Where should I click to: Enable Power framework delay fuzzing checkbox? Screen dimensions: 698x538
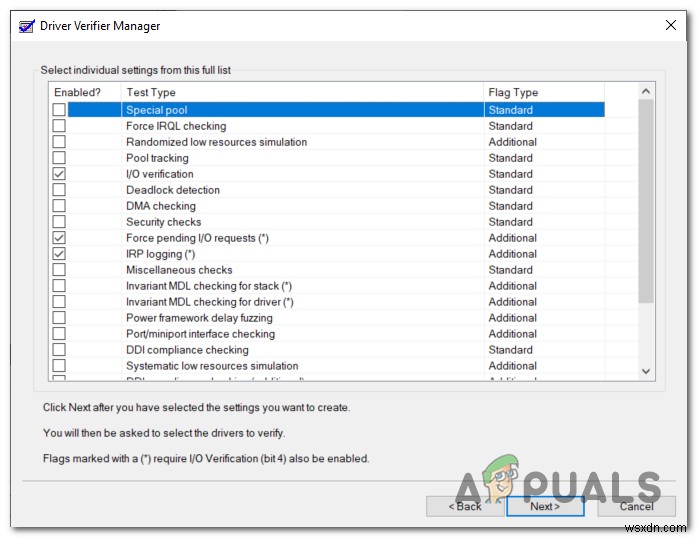59,318
